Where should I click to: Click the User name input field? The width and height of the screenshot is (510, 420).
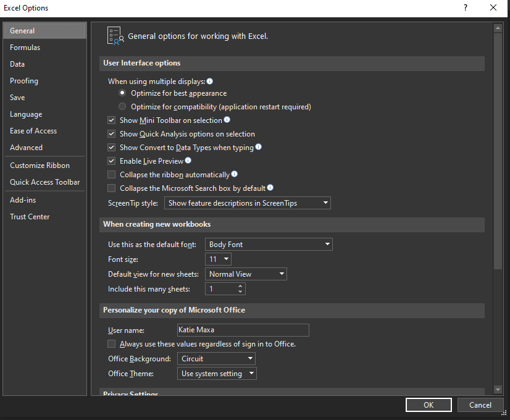[243, 330]
